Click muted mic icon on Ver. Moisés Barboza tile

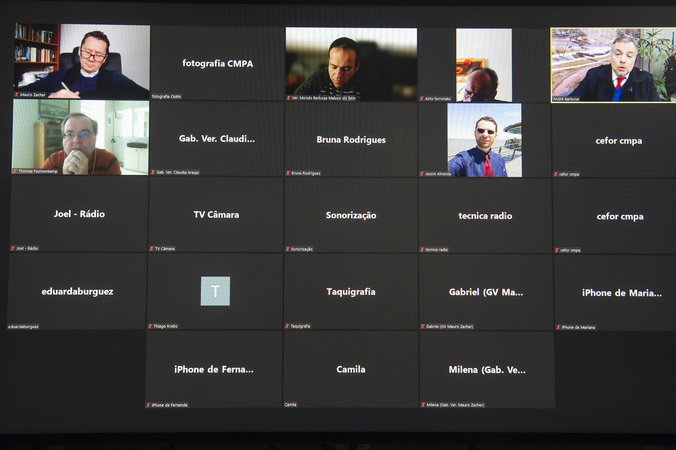[288, 98]
